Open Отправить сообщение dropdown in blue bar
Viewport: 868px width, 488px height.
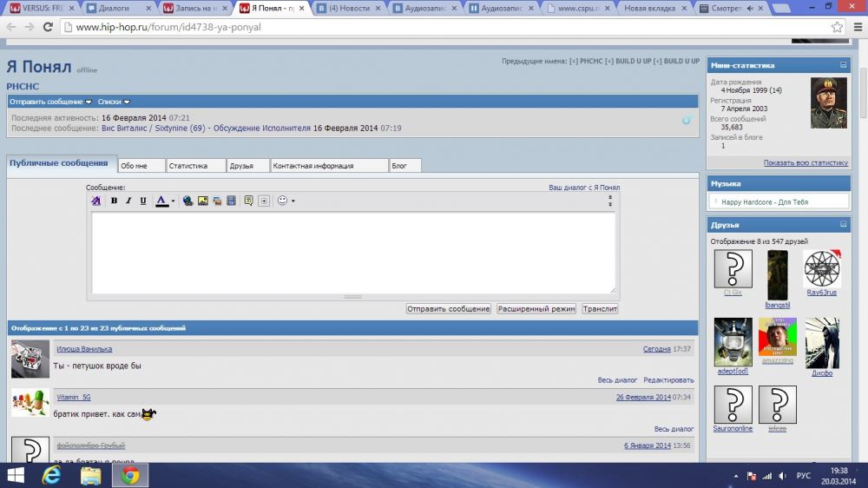(x=50, y=102)
